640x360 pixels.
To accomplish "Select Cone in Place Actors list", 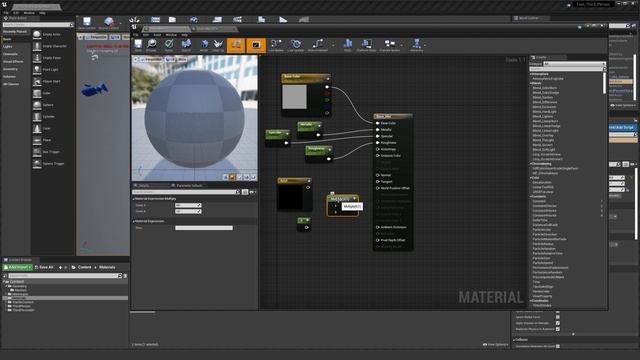I will [47, 129].
